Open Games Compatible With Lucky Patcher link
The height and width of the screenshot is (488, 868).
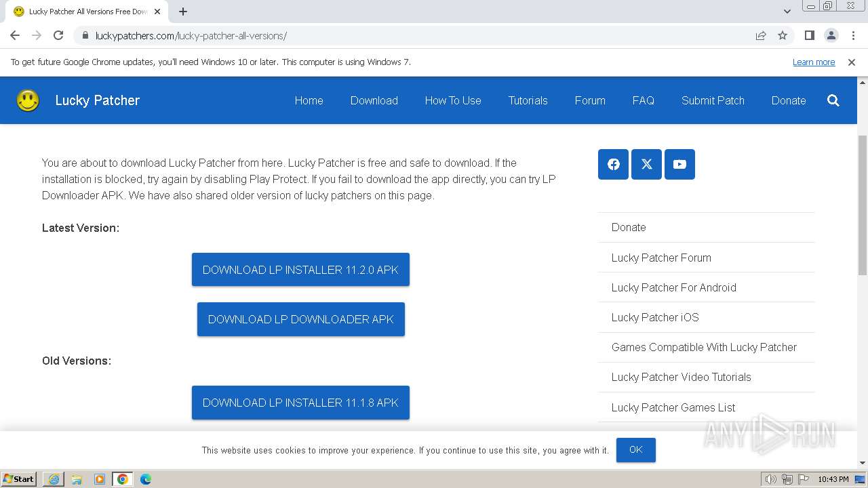(x=704, y=347)
